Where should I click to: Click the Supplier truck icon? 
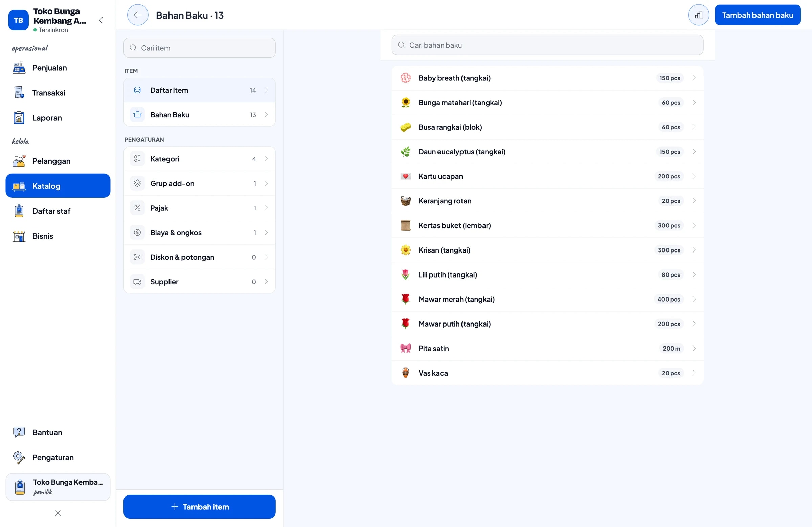137,282
